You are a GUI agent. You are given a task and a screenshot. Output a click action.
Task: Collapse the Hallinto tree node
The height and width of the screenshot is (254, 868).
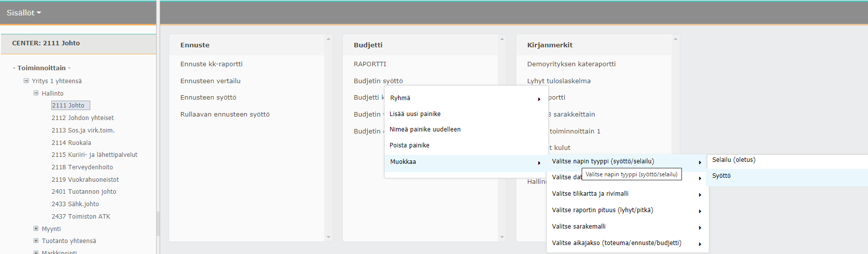pos(36,93)
